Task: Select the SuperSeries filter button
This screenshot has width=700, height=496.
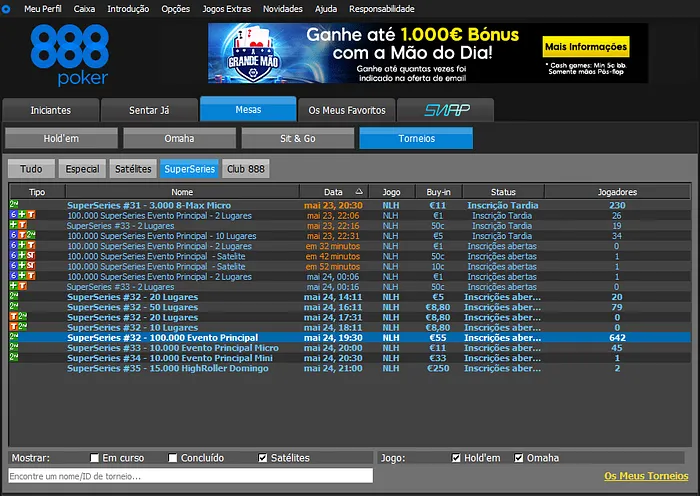Action: [189, 169]
